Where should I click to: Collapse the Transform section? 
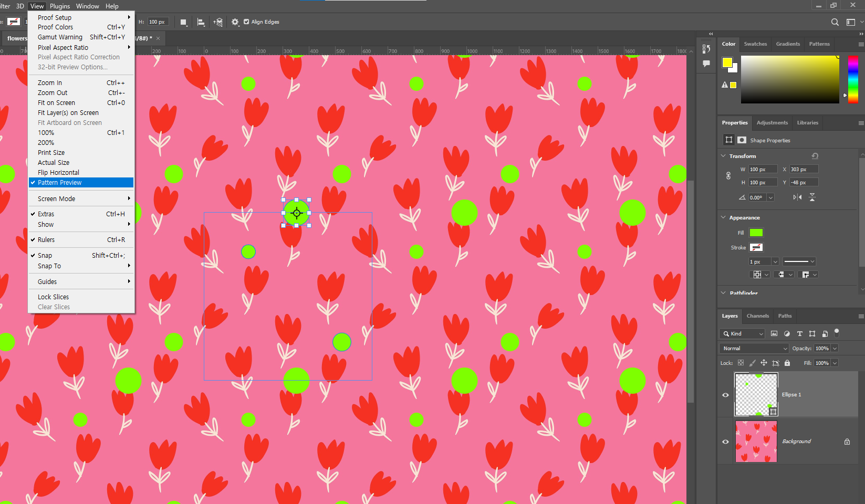723,156
